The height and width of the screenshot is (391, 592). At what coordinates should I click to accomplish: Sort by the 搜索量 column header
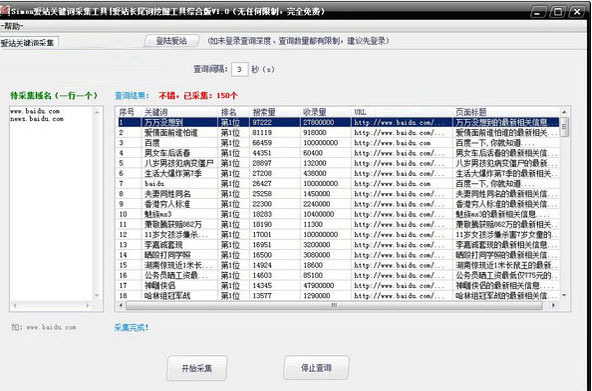[x=275, y=112]
